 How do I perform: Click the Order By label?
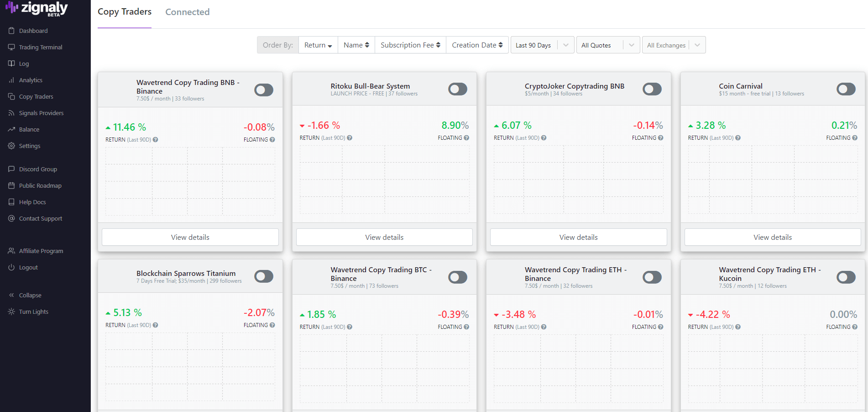pyautogui.click(x=278, y=45)
